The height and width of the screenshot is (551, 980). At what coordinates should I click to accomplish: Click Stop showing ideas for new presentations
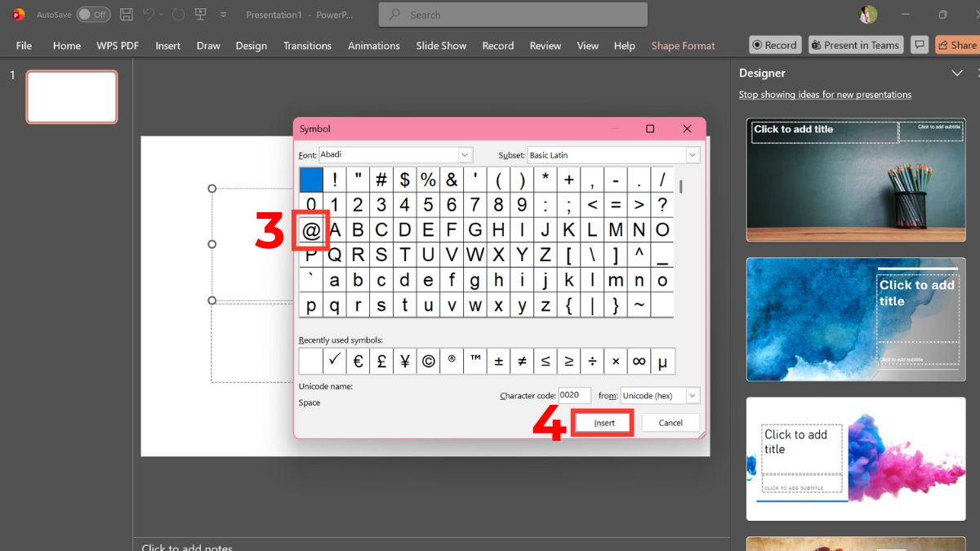click(x=824, y=94)
